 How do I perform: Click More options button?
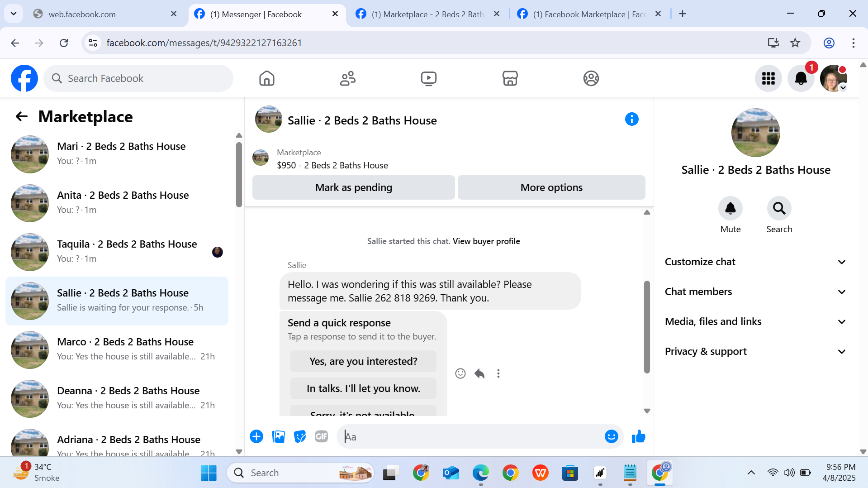(551, 187)
